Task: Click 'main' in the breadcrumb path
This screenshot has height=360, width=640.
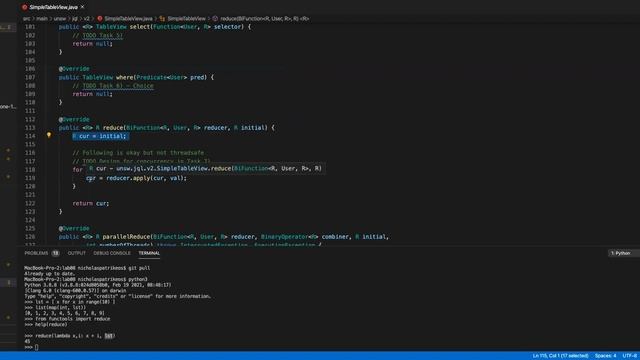Action: 42,18
